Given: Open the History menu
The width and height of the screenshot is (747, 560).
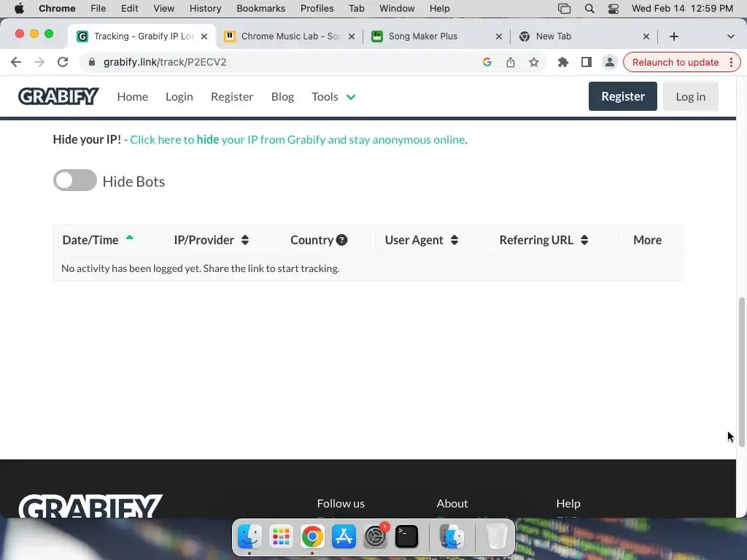Looking at the screenshot, I should click(205, 9).
